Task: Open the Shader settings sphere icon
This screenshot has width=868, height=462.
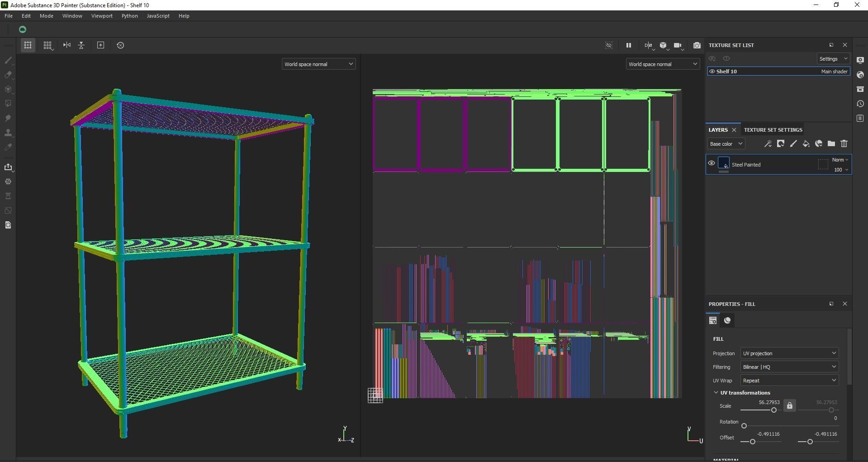Action: [860, 75]
